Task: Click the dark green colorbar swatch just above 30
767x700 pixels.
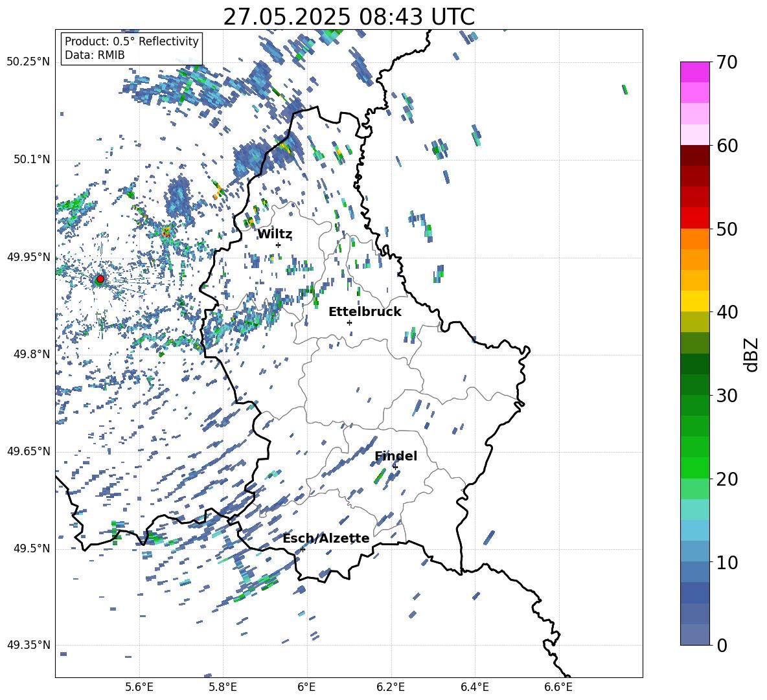Action: [x=694, y=384]
